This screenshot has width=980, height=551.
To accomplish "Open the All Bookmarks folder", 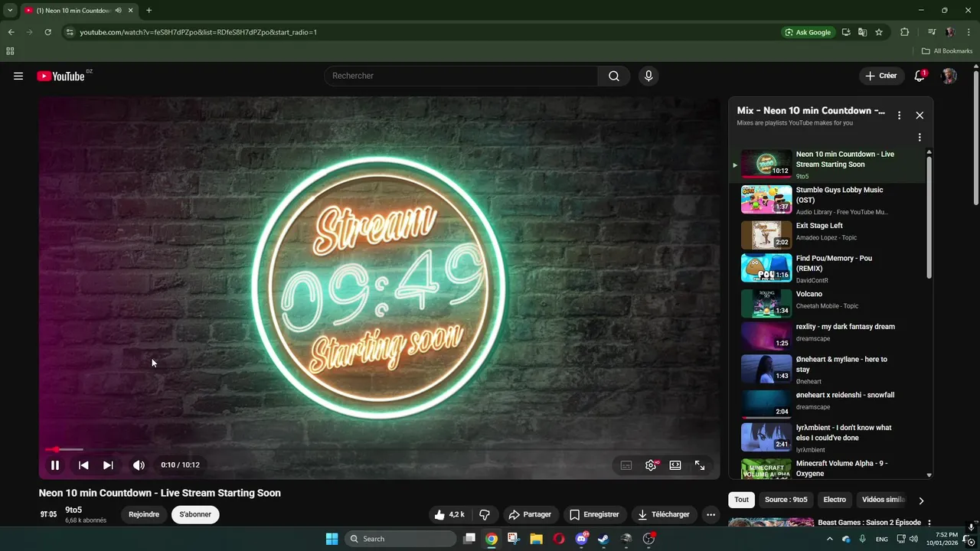I will (x=947, y=51).
